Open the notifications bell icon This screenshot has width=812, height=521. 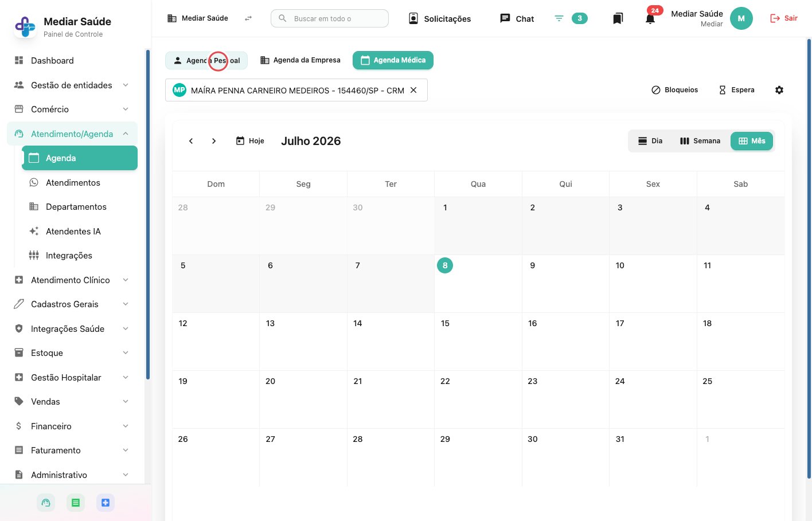(650, 19)
